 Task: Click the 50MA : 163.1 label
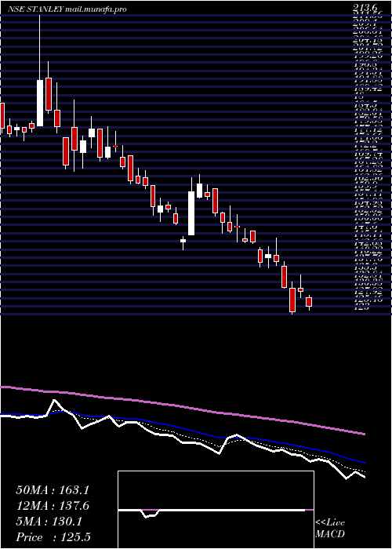53,490
